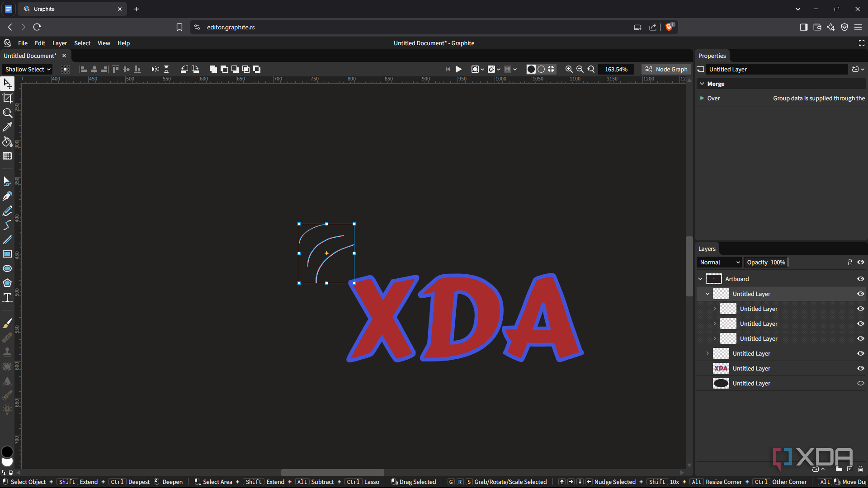Click the Zoom In icon
This screenshot has width=868, height=488.
click(x=569, y=69)
